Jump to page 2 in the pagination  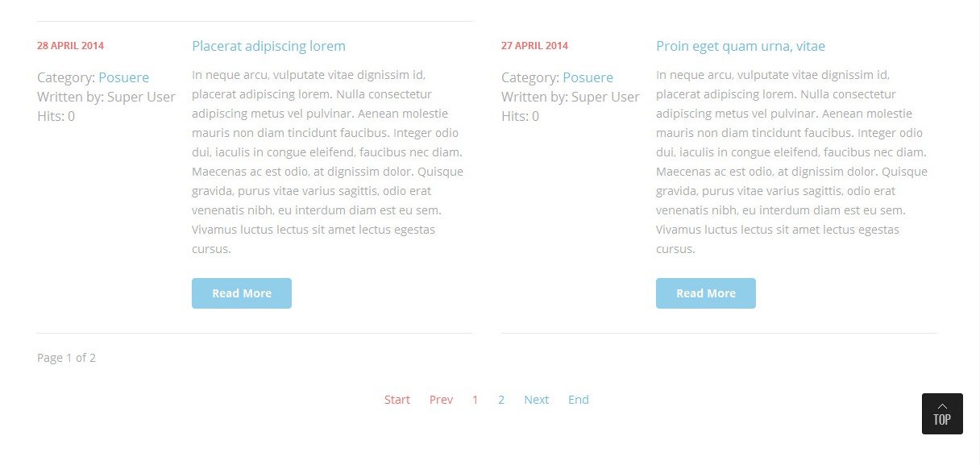pyautogui.click(x=501, y=400)
